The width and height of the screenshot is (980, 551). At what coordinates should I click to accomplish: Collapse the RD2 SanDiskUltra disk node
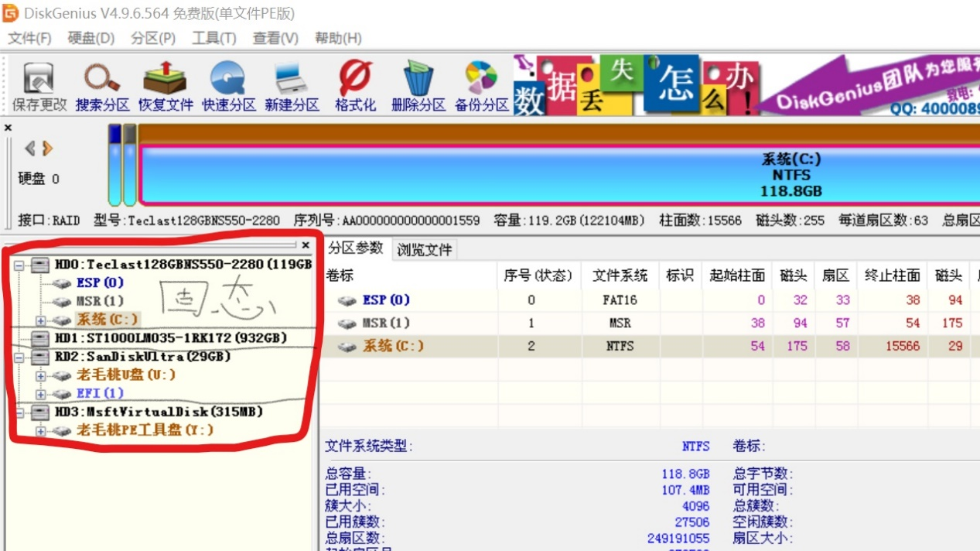click(x=20, y=357)
